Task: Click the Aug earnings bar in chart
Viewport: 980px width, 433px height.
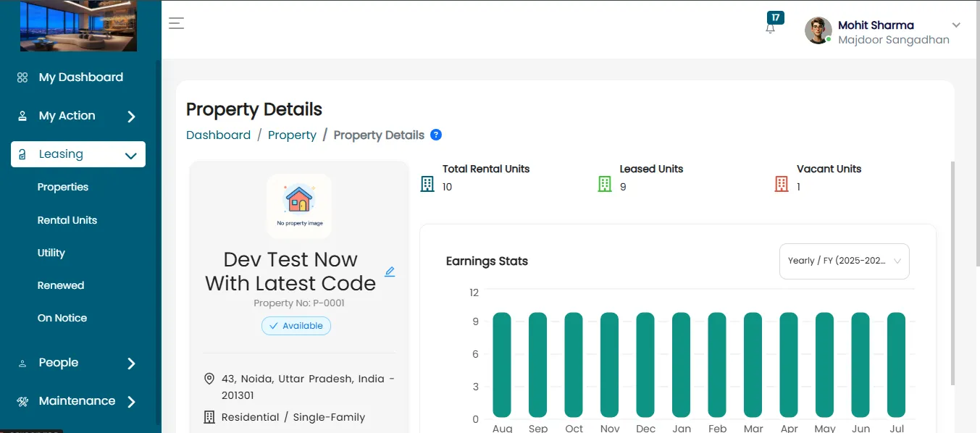Action: pos(502,365)
